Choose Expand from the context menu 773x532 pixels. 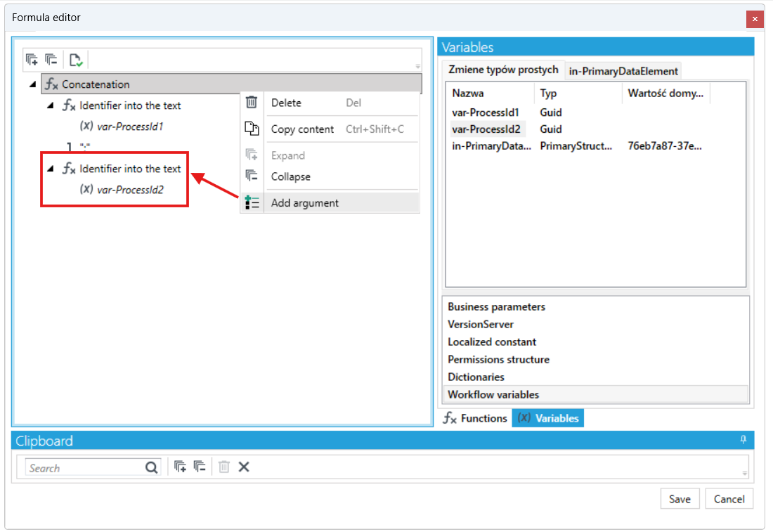tap(330, 155)
